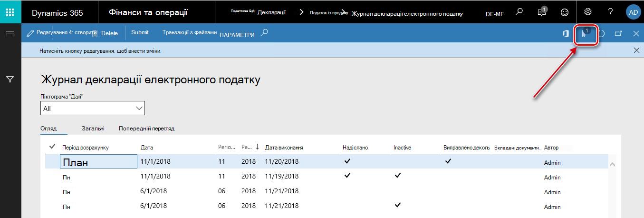This screenshot has width=644, height=218.
Task: Select the 11/19/2018 execution date cell
Action: point(282,176)
